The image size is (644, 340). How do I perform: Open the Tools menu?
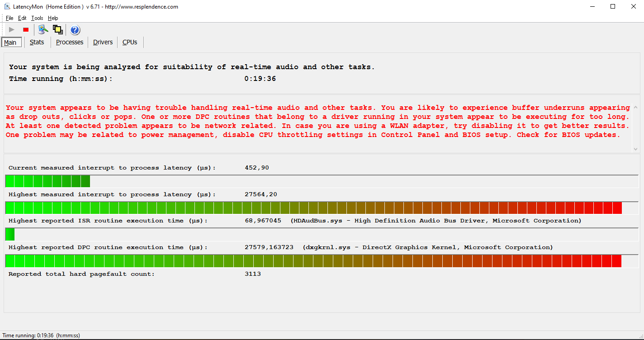[x=37, y=18]
